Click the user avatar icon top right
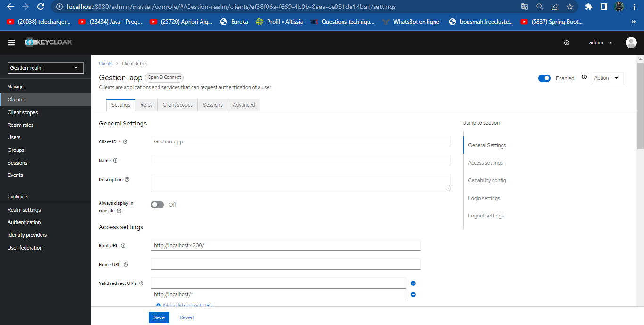Viewport: 644px width, 325px height. tap(631, 42)
